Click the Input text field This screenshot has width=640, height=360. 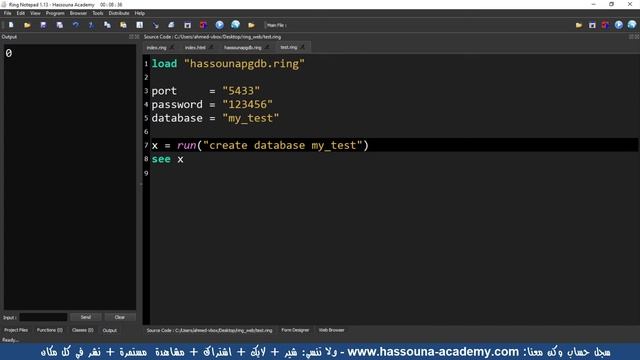pyautogui.click(x=43, y=317)
